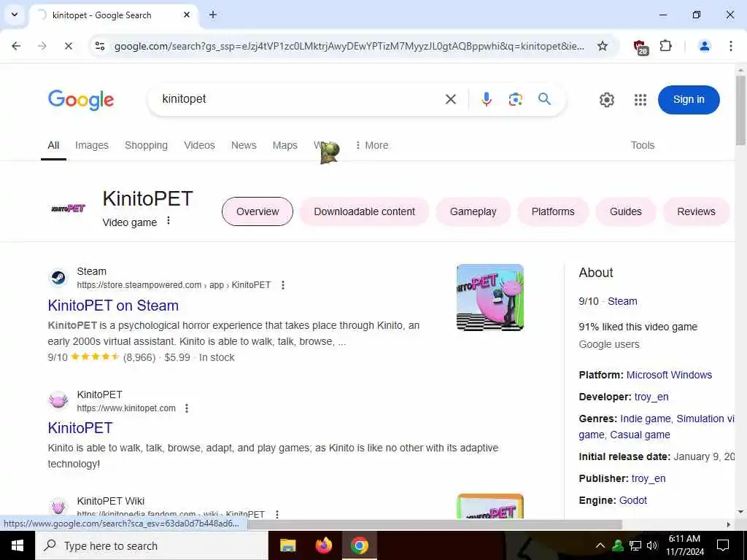Open the Indie game genre link

tap(646, 419)
